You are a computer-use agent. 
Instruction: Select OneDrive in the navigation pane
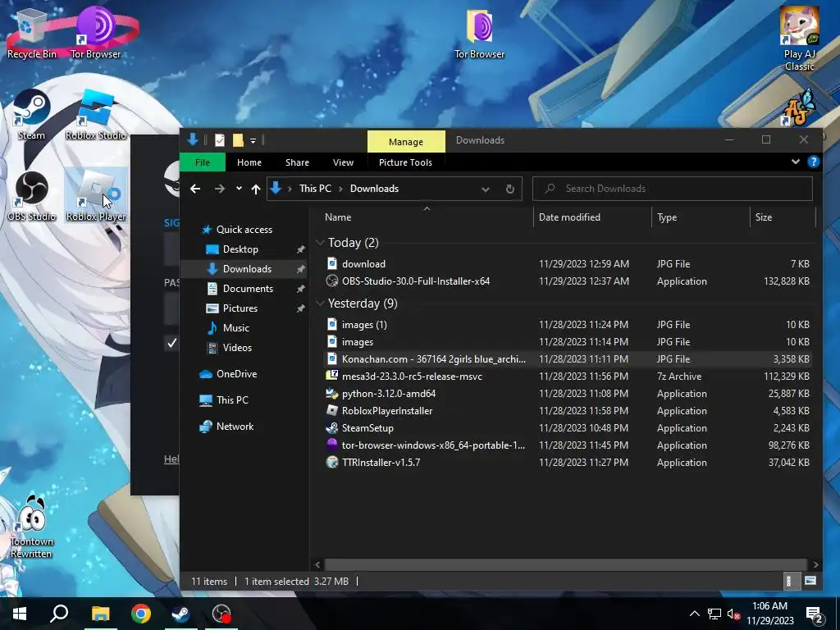point(228,374)
